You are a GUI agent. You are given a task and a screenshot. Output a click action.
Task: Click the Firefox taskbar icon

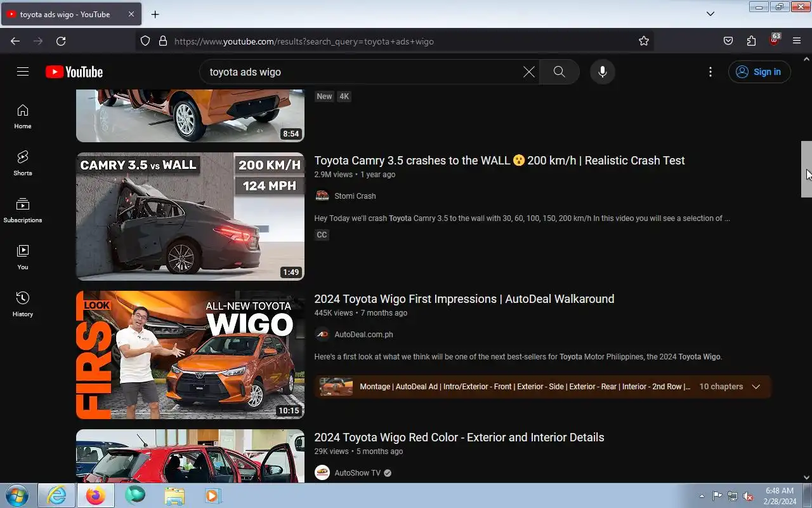[x=96, y=495]
